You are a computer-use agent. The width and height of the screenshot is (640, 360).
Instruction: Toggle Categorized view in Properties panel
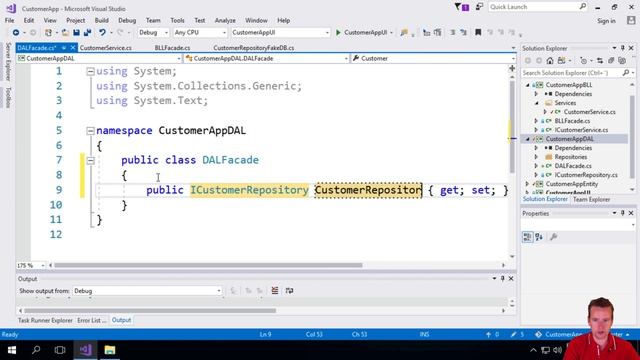click(x=527, y=237)
